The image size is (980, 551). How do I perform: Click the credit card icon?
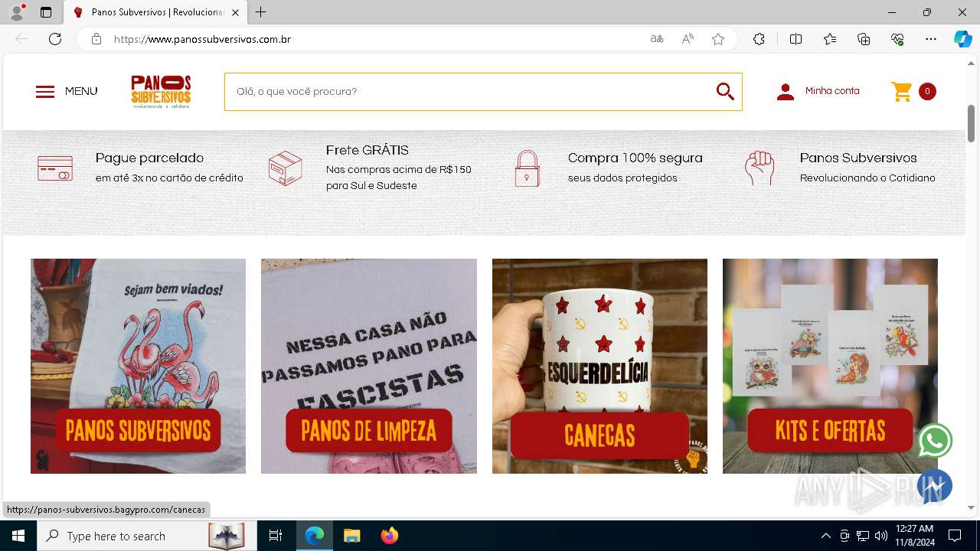click(x=55, y=168)
